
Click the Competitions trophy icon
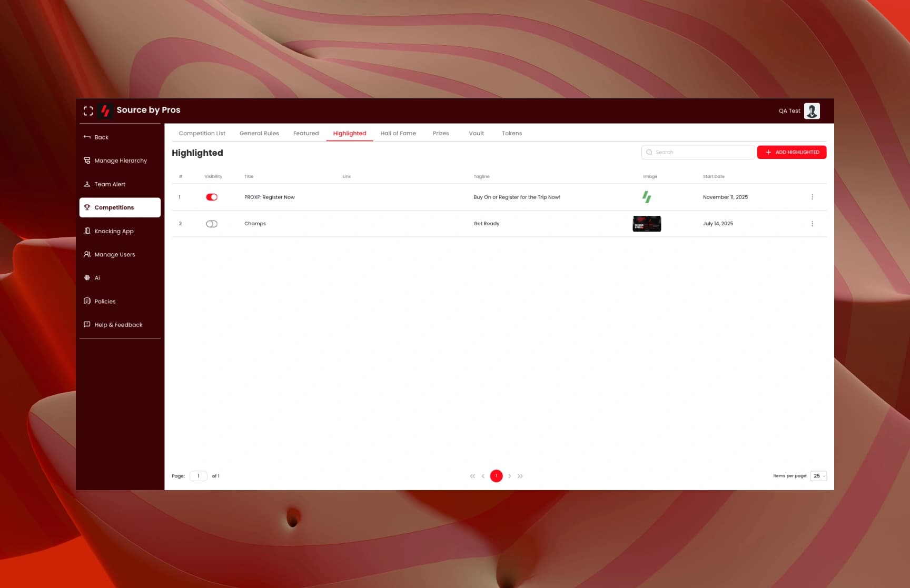(87, 207)
